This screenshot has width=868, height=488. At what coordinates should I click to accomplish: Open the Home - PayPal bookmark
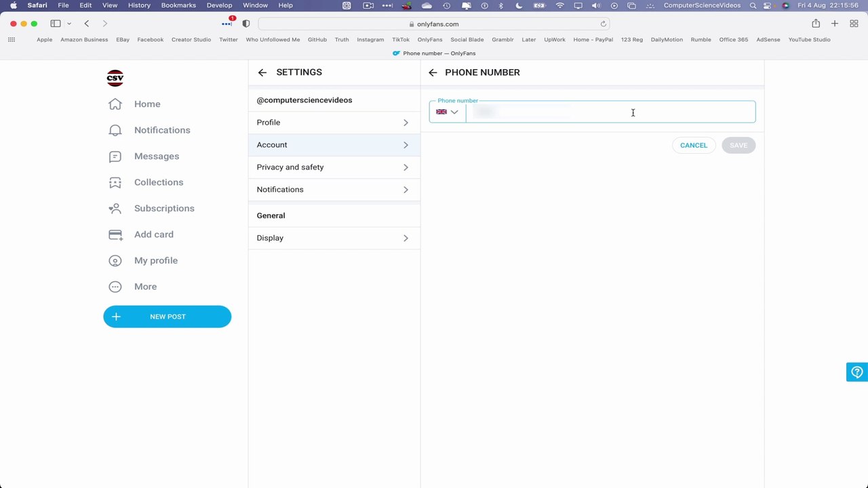point(593,39)
